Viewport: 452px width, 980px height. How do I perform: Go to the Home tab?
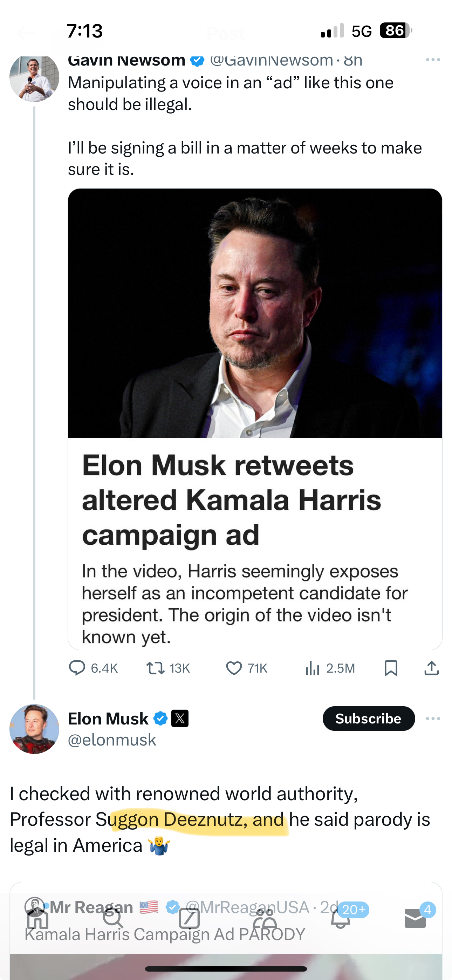(x=38, y=919)
